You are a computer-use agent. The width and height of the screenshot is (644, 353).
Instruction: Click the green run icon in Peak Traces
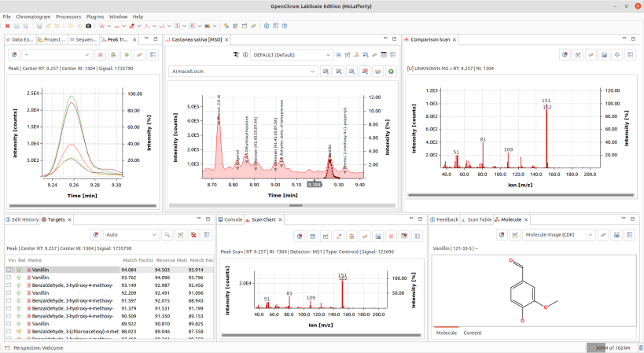pyautogui.click(x=127, y=54)
